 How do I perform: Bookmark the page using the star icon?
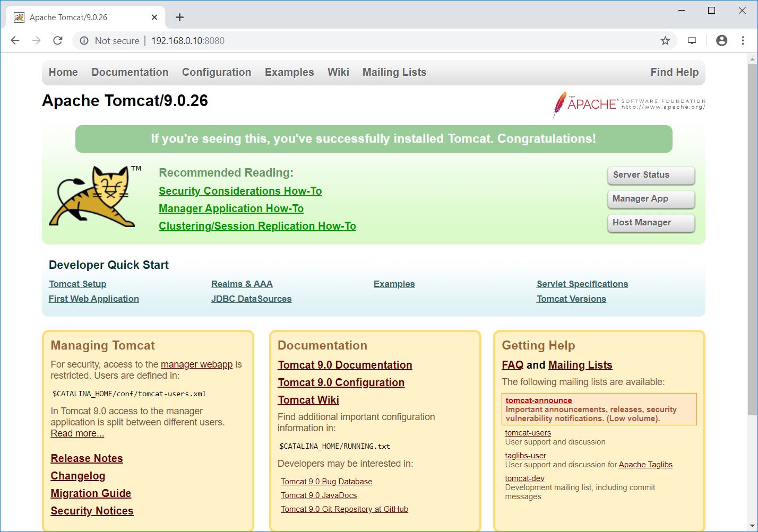665,40
